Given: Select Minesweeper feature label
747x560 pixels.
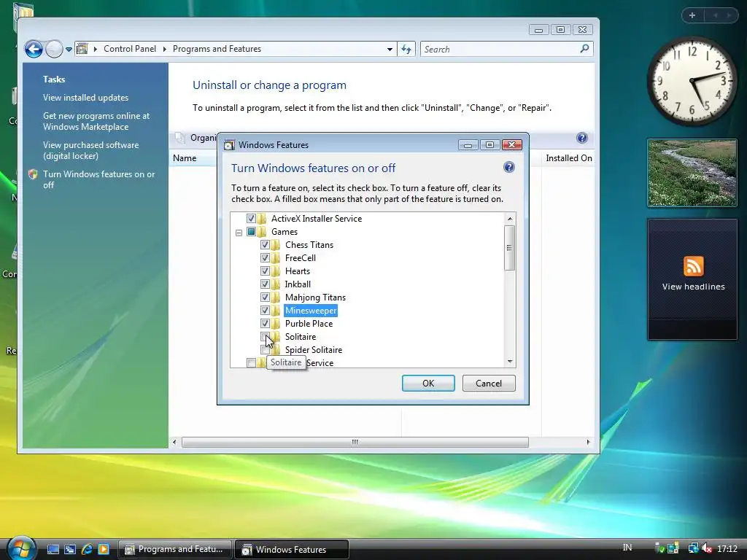Looking at the screenshot, I should (x=311, y=311).
